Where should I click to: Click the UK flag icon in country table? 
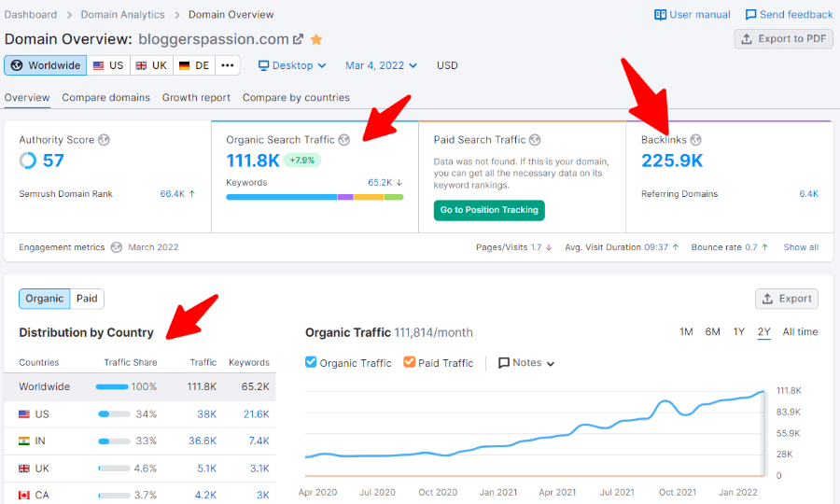(x=24, y=469)
